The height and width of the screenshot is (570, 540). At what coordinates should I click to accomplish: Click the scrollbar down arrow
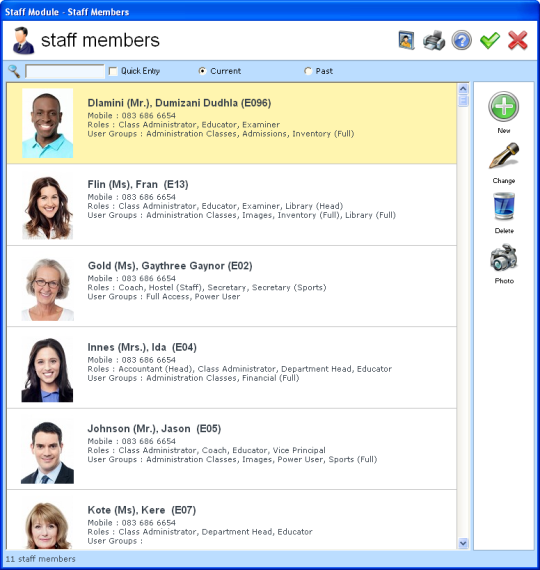[463, 543]
